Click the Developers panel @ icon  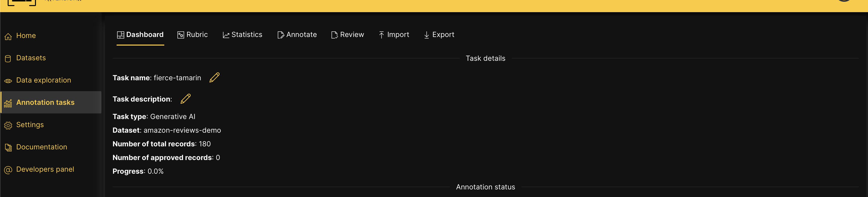tap(8, 169)
